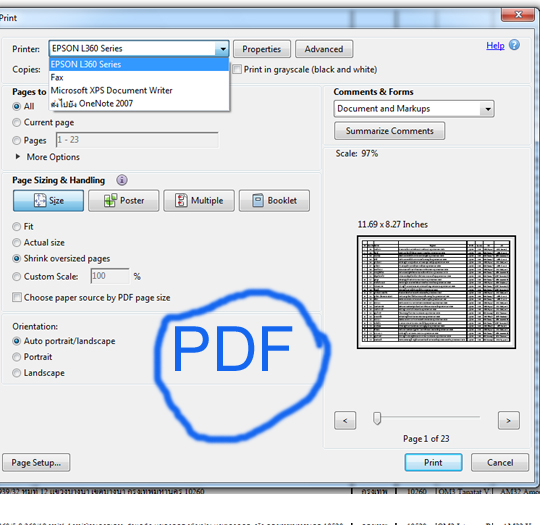Expand More Options disclosure triangle

18,157
